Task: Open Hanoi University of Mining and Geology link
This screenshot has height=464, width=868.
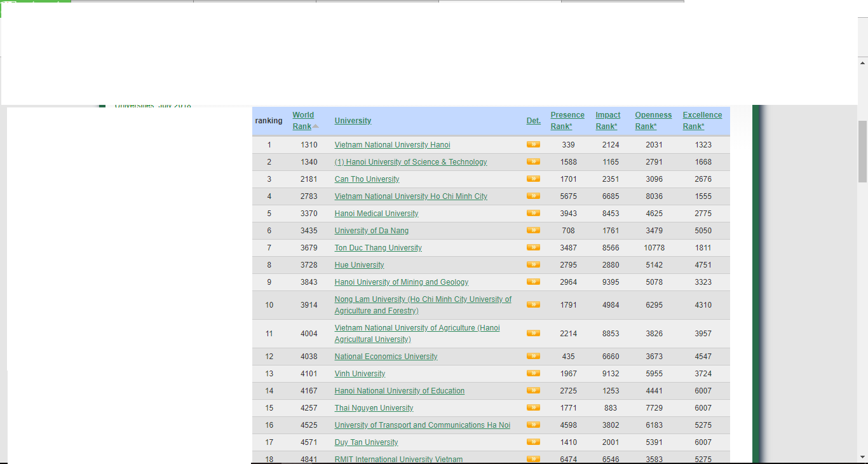Action: 402,282
